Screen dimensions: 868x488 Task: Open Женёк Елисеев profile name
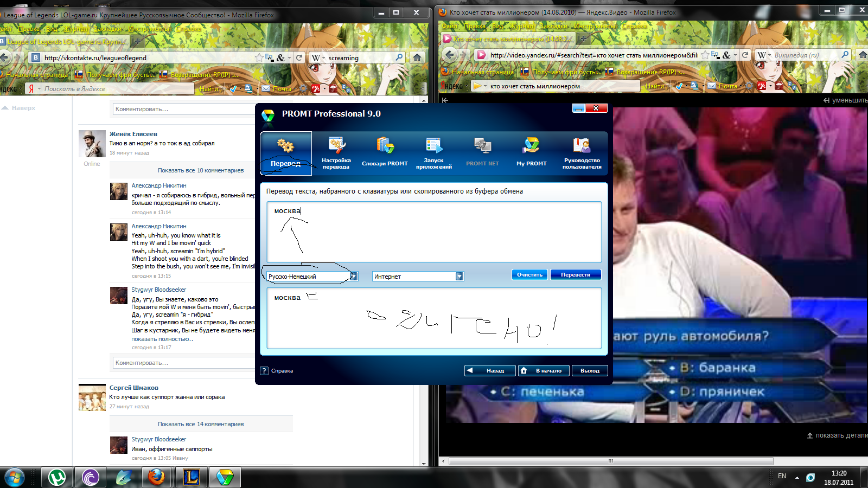133,134
